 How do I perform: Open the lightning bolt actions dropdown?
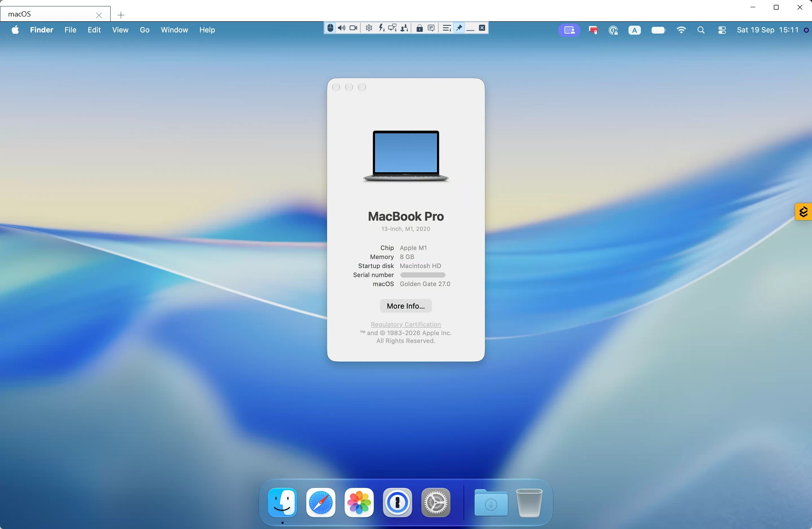[x=381, y=28]
